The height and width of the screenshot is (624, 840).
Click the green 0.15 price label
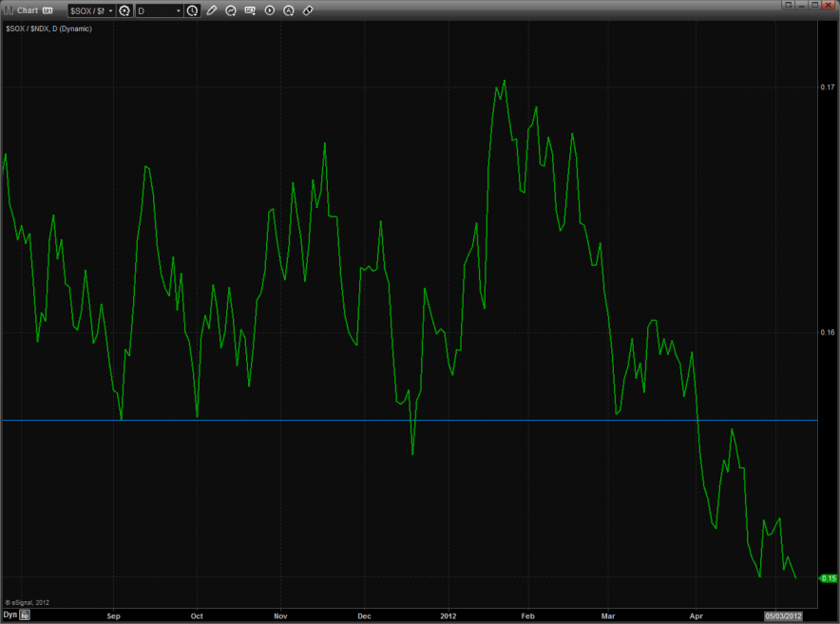coord(827,577)
